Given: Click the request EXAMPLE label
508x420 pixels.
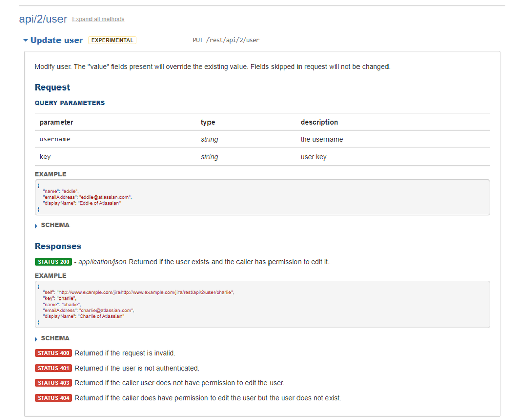Looking at the screenshot, I should 50,174.
